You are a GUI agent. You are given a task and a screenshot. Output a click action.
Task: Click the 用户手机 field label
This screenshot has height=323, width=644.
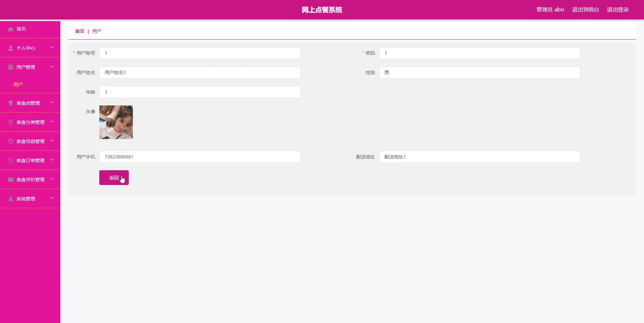click(86, 157)
